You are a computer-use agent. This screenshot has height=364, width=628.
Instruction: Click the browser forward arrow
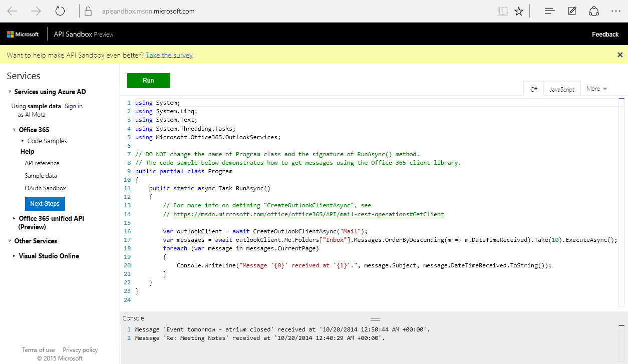click(x=36, y=11)
